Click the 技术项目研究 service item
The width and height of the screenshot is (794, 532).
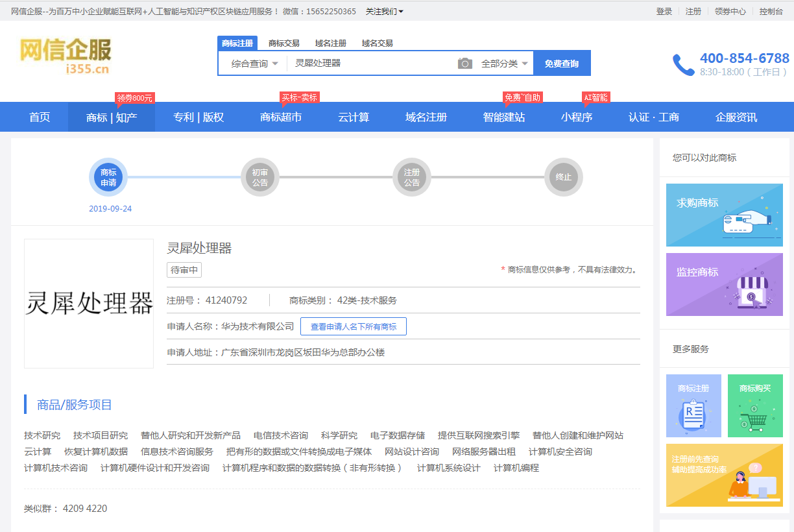pyautogui.click(x=101, y=435)
